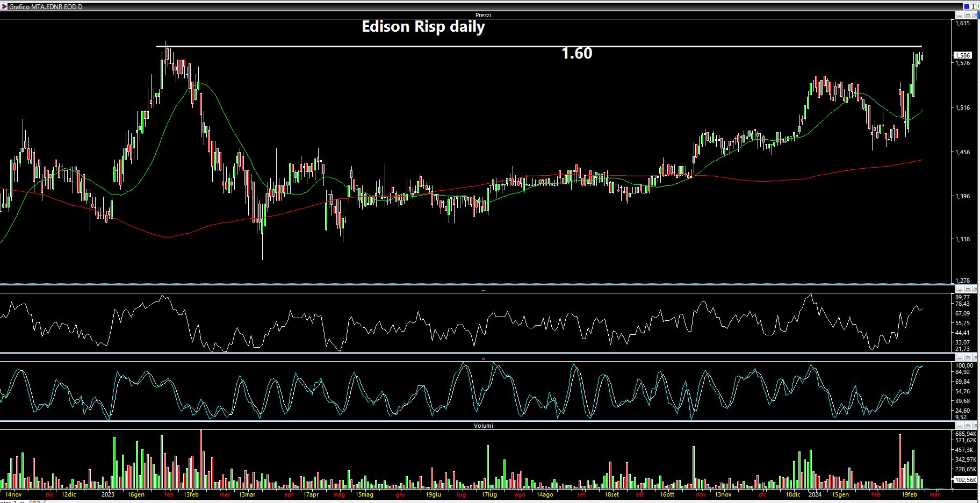Click the 'Grafico MTA.EDNR EOD D' window title

(46, 7)
